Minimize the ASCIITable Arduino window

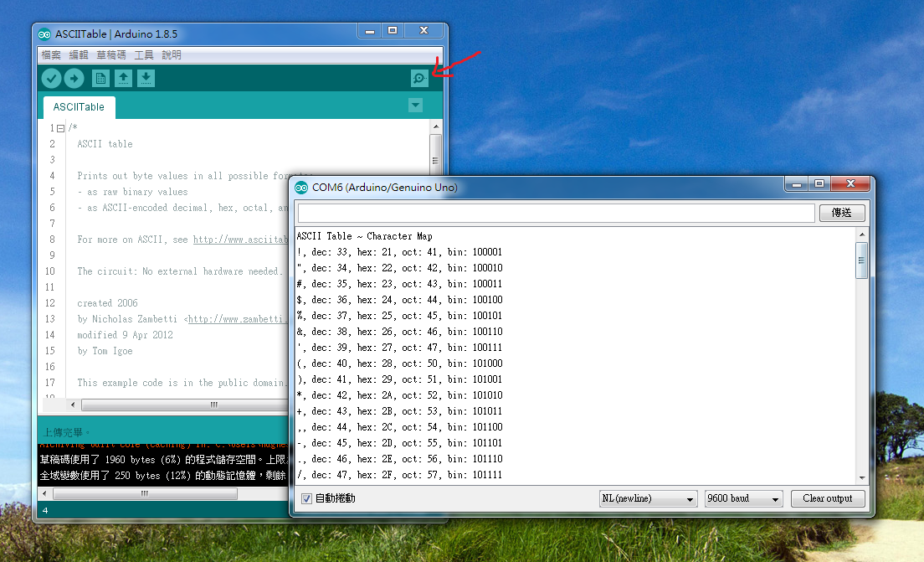[x=369, y=31]
